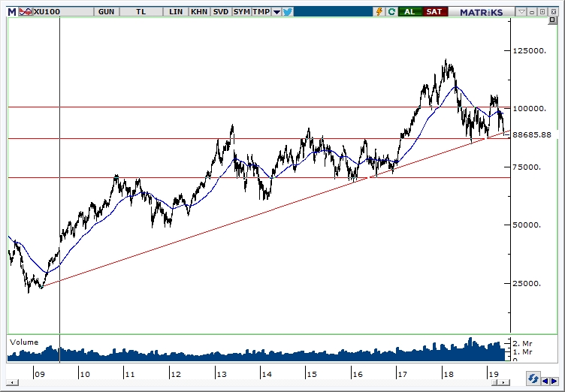Toggle the SYM button in toolbar
565x392 pixels.
coord(241,12)
